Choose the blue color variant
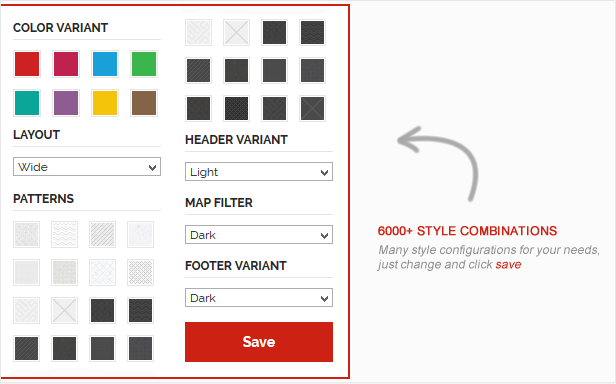The image size is (616, 384). (x=105, y=64)
